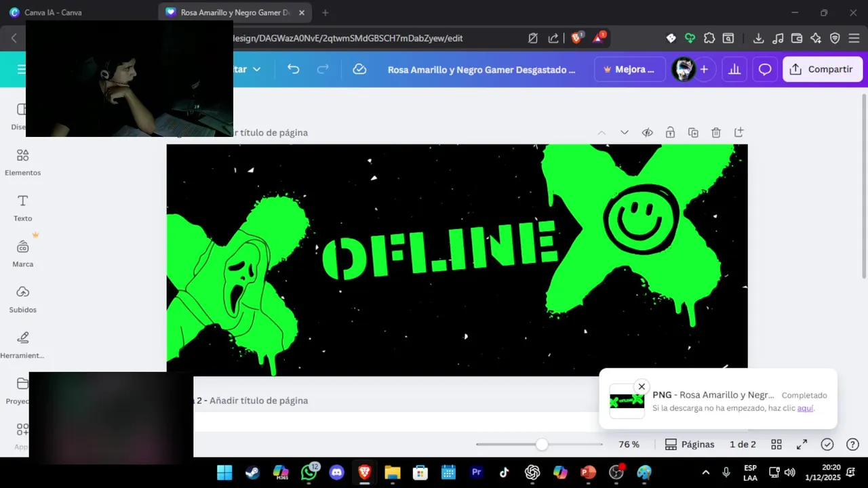Click the Brave Rewards triangle icon
Screen dimensions: 868x488
pos(599,38)
